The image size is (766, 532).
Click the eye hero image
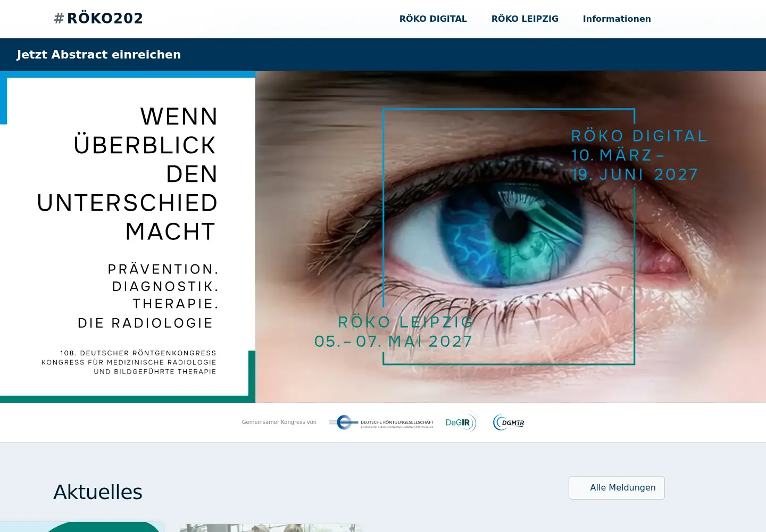point(511,237)
